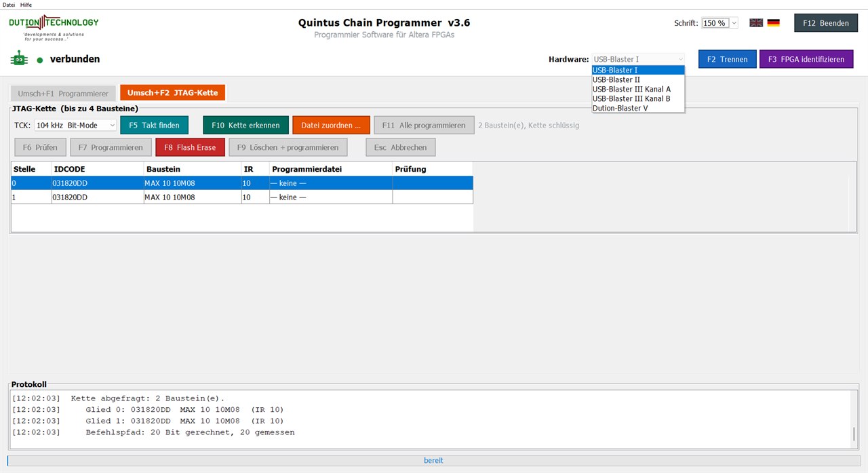Select USB-Blaster I in hardware list

coord(638,70)
